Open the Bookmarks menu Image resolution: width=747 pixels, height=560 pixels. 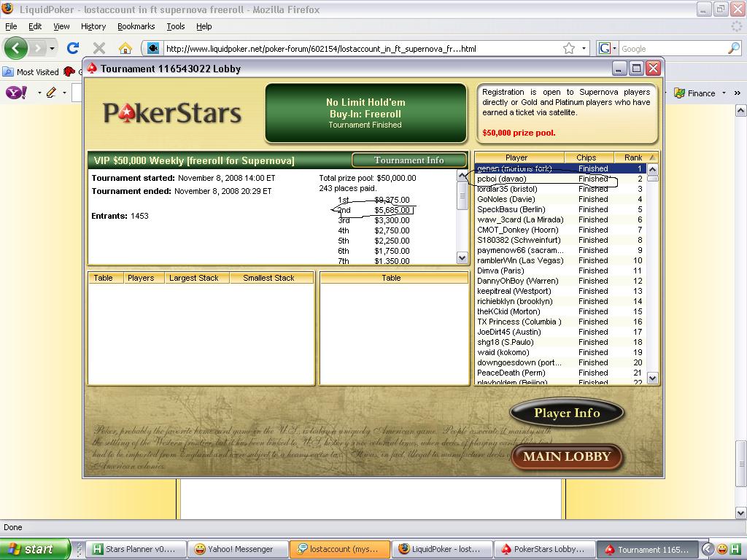point(136,27)
